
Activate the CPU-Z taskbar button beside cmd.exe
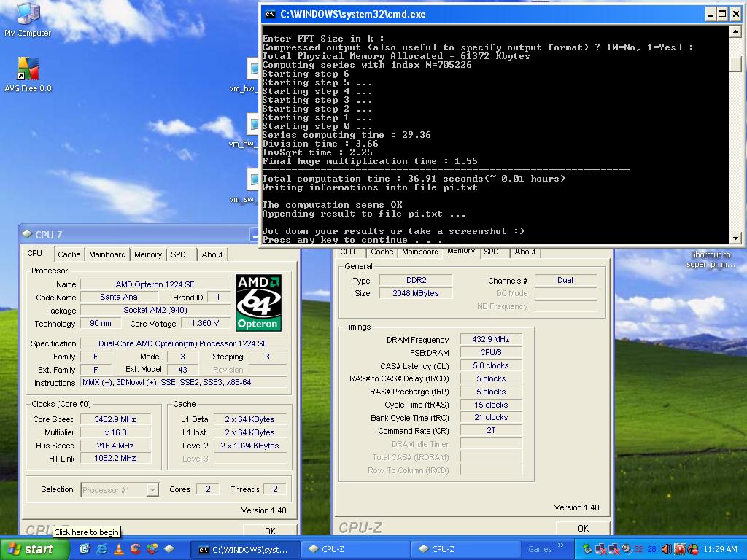pyautogui.click(x=355, y=550)
